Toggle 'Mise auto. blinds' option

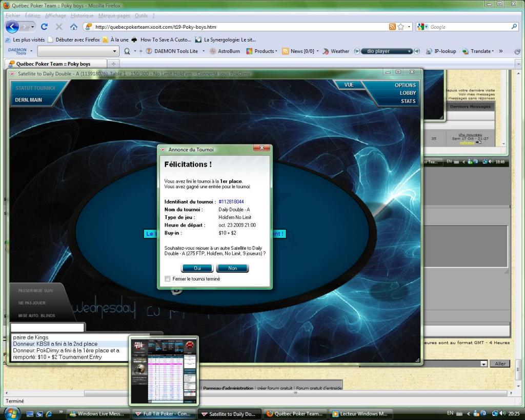pyautogui.click(x=36, y=315)
